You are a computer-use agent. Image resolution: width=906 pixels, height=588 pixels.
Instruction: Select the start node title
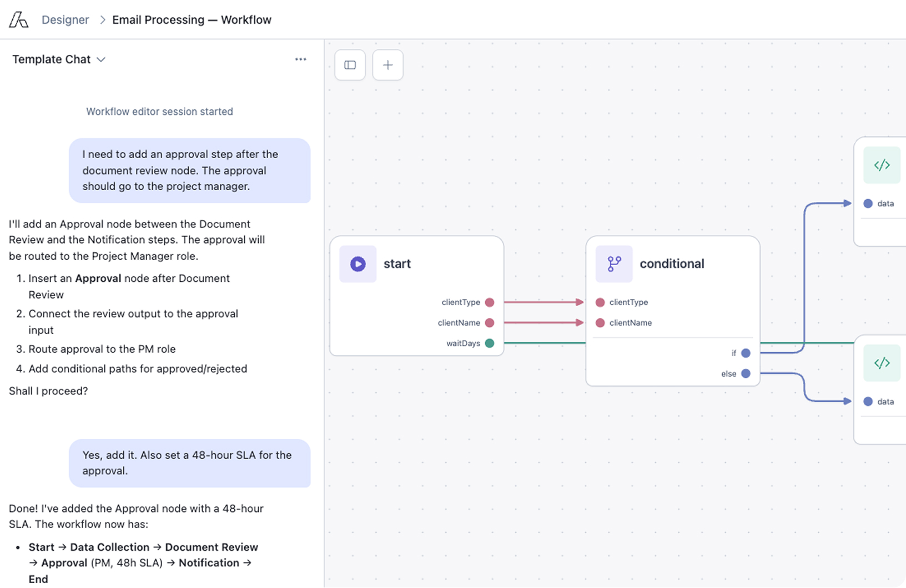(x=397, y=264)
